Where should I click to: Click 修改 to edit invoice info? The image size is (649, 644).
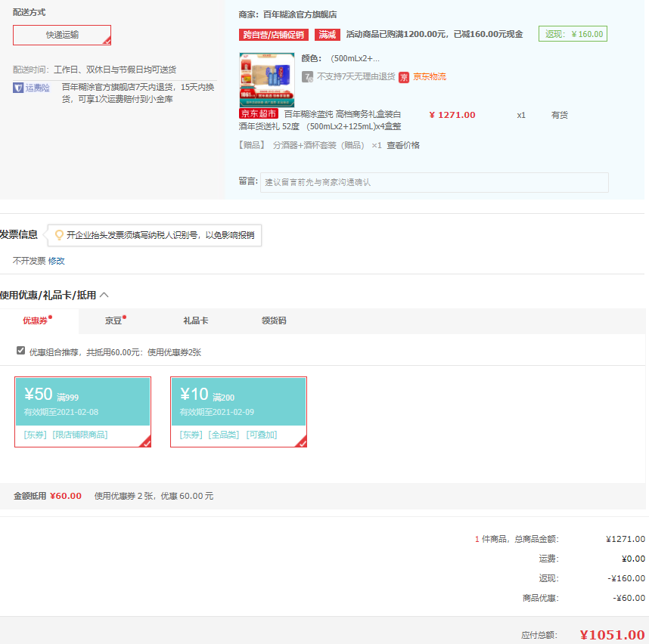pyautogui.click(x=56, y=261)
